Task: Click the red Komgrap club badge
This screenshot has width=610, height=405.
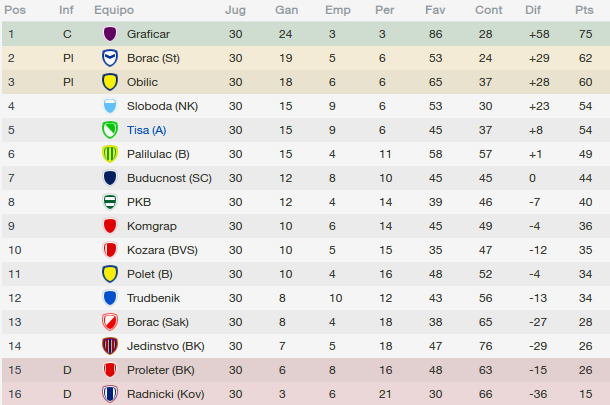Action: point(110,226)
